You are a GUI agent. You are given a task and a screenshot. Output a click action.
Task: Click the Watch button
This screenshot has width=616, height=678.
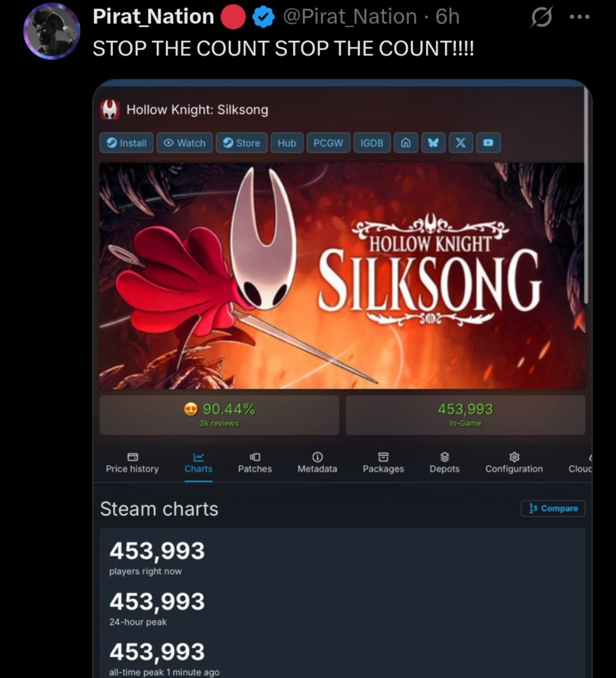pyautogui.click(x=185, y=143)
